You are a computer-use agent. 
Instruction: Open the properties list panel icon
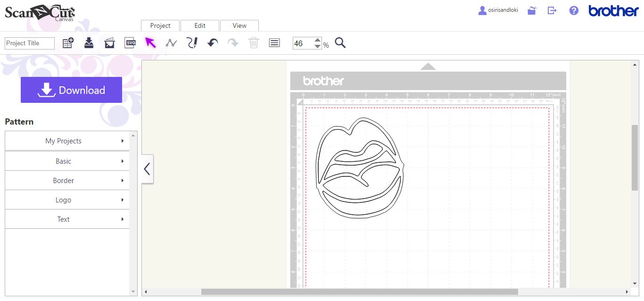[x=274, y=42]
